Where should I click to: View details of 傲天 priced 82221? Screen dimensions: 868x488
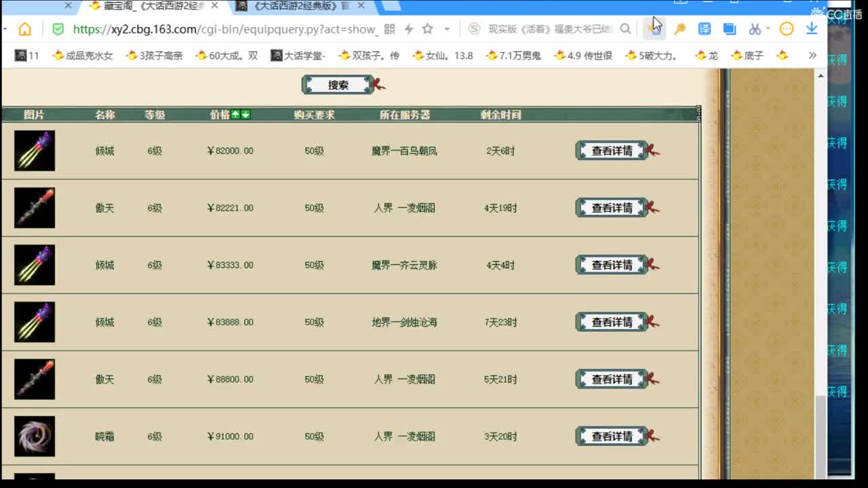click(612, 207)
